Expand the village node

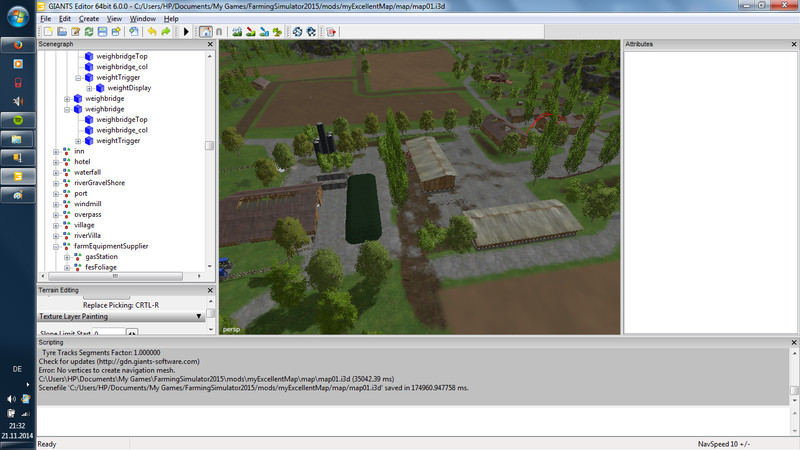point(56,226)
